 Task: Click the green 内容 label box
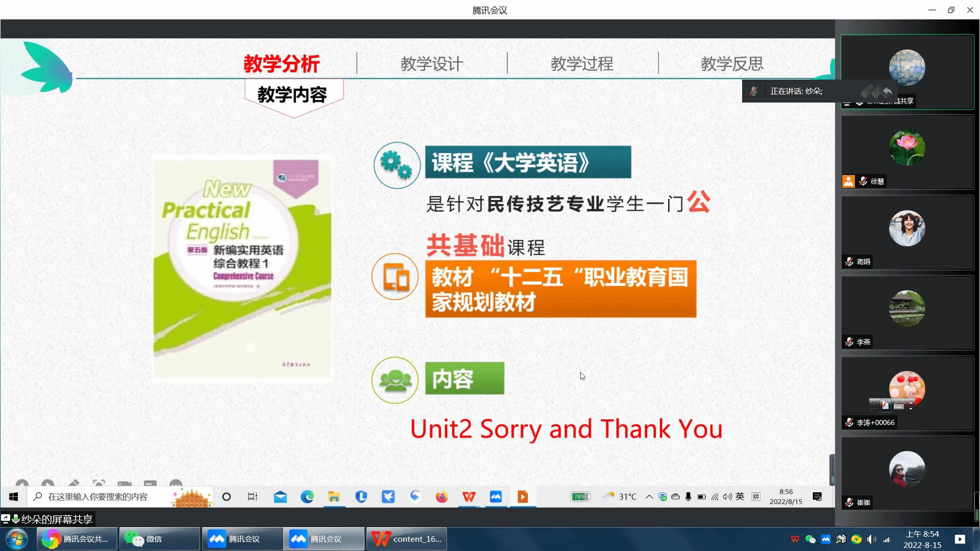click(464, 379)
